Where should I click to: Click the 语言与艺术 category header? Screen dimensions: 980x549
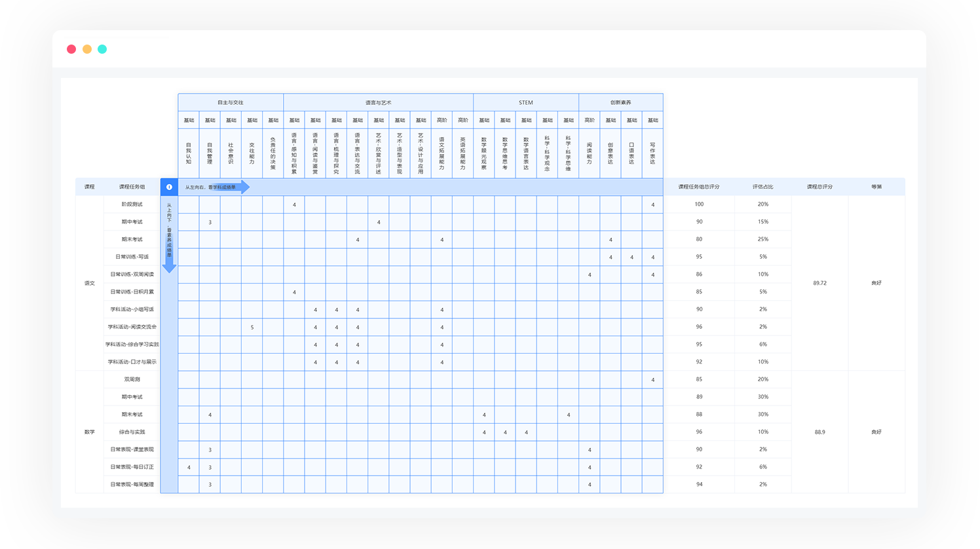pos(378,103)
